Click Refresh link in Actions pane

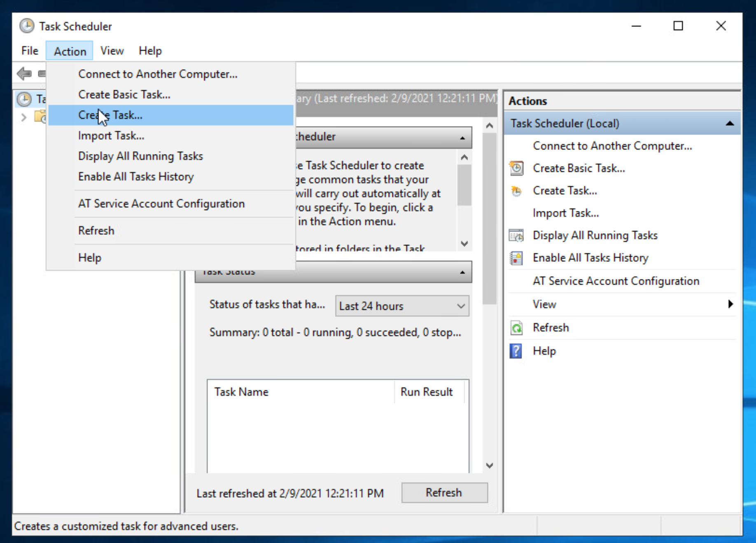point(551,328)
